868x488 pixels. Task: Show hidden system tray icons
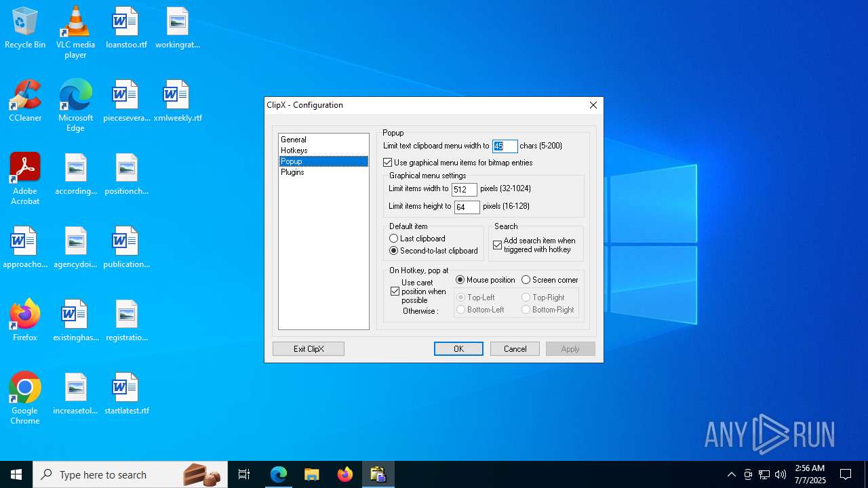click(x=731, y=474)
